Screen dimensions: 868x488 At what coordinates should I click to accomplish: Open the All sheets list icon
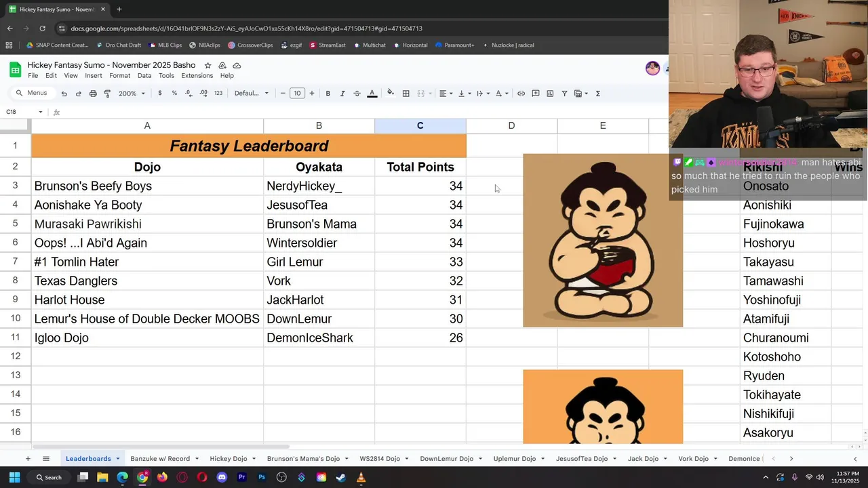point(46,459)
